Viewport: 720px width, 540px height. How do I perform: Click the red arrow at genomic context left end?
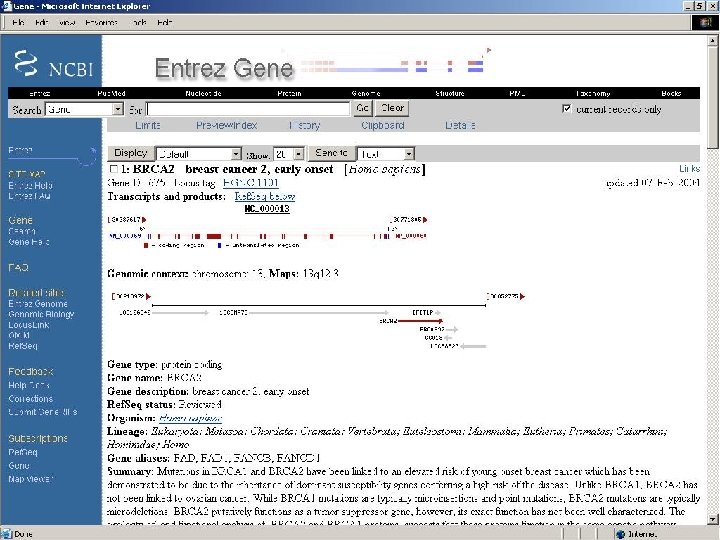coord(148,297)
